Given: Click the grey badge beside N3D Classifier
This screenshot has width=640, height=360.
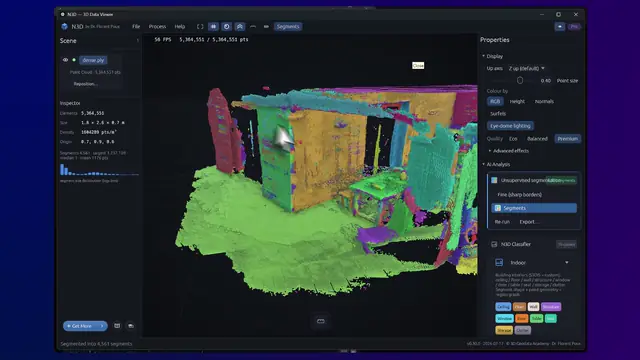Looking at the screenshot, I should [567, 244].
